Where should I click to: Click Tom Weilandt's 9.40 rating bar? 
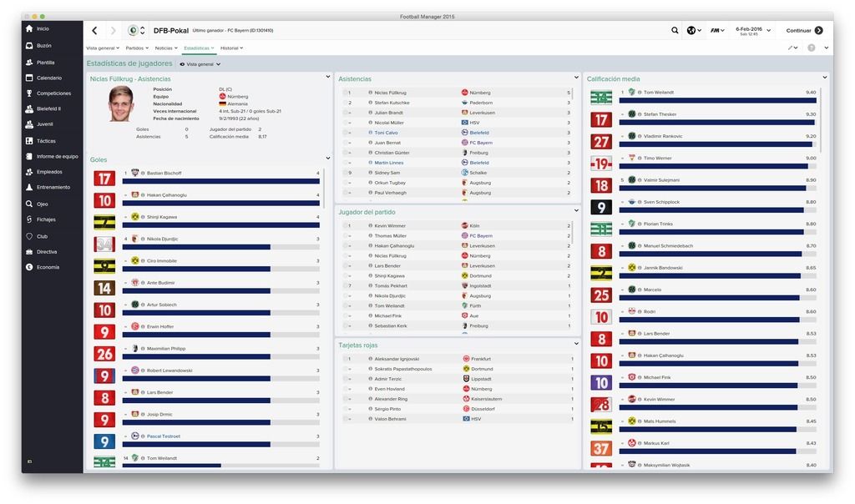tap(717, 100)
